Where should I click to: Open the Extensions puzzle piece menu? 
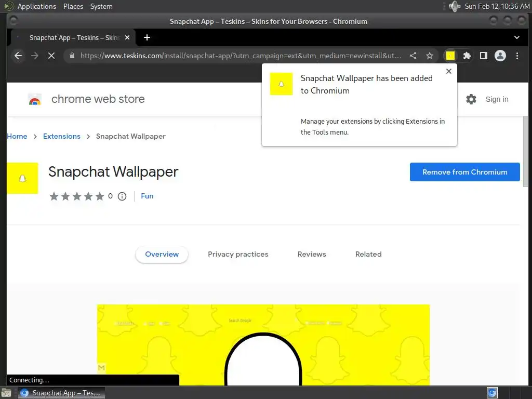tap(467, 56)
